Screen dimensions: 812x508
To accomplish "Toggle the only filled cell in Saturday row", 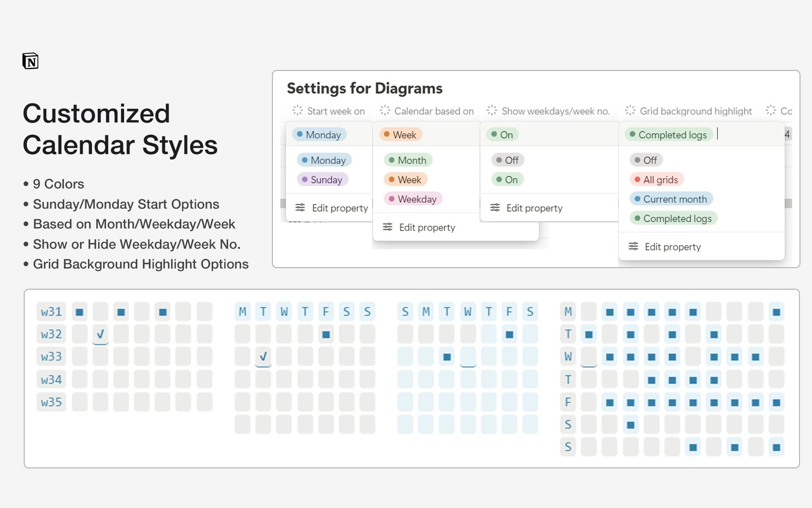I will pos(630,425).
